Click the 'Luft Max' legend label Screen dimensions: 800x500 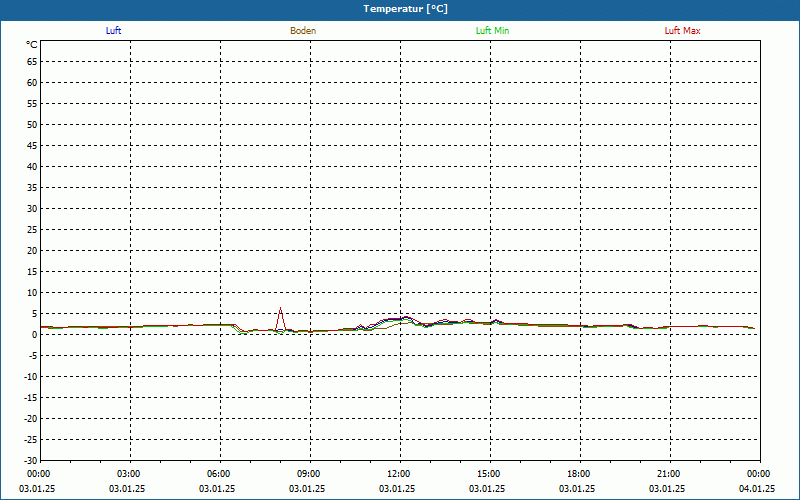(x=682, y=31)
